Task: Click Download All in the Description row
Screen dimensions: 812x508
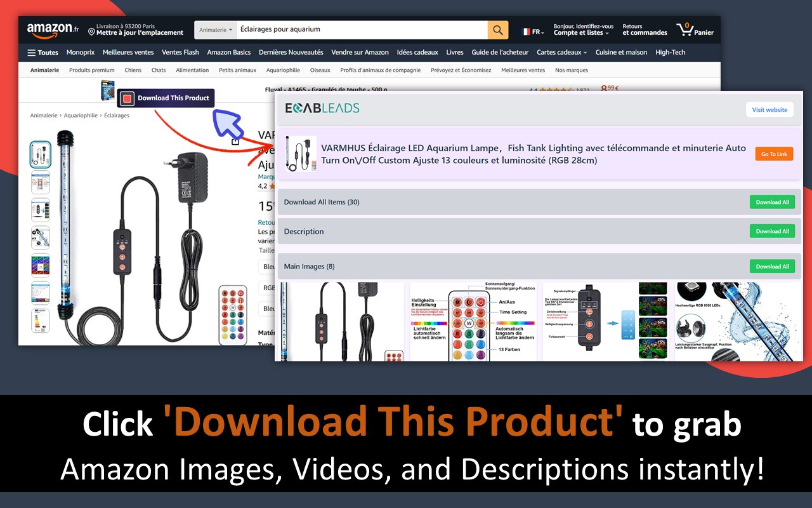Action: coord(772,231)
